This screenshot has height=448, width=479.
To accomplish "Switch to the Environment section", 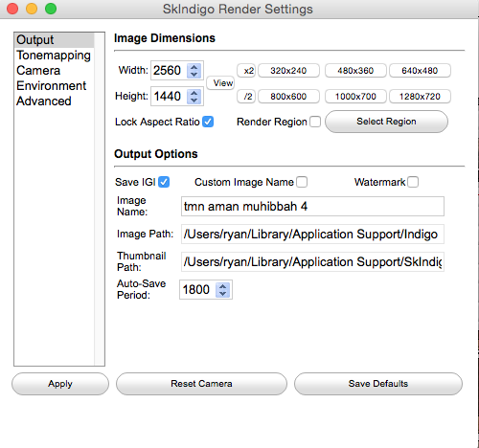I will (x=51, y=86).
